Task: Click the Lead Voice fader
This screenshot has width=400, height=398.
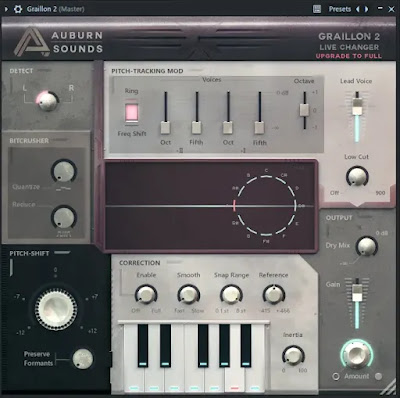Action: click(x=357, y=107)
